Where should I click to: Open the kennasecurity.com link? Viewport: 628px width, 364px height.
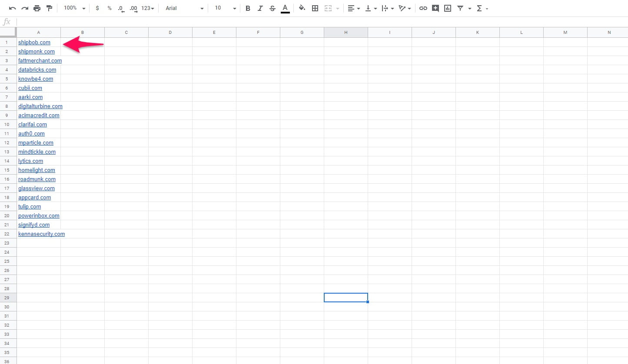(x=41, y=234)
